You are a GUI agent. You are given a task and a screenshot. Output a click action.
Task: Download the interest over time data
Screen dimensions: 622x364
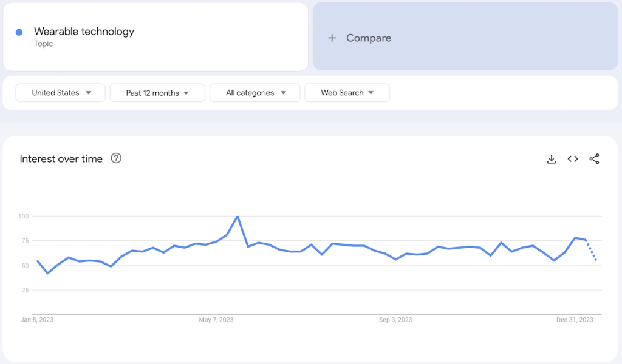pos(551,159)
